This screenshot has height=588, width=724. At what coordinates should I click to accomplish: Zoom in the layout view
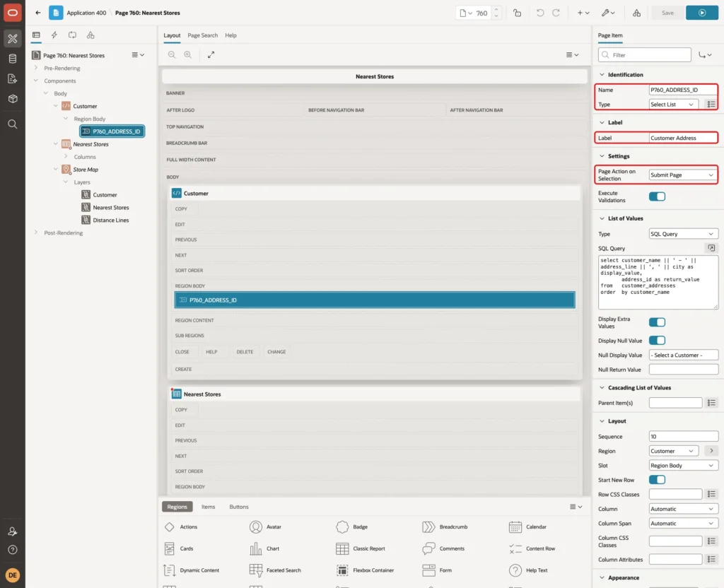pyautogui.click(x=188, y=54)
